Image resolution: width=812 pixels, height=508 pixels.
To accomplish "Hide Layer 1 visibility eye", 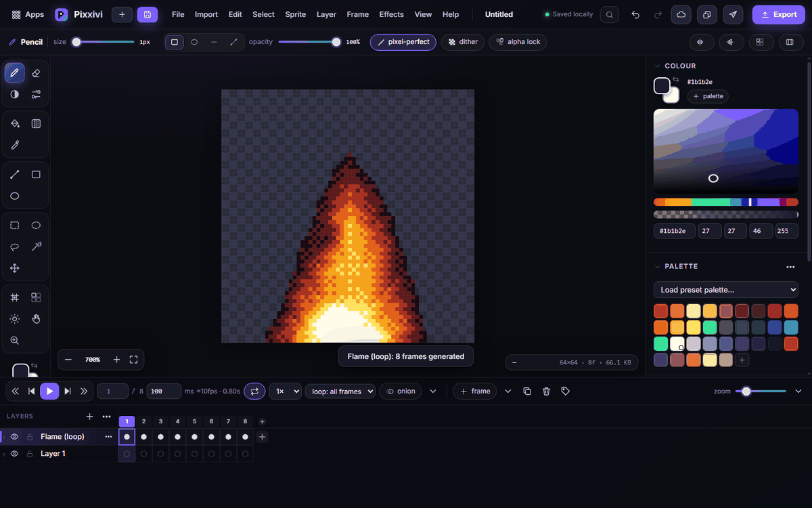I will click(x=14, y=454).
